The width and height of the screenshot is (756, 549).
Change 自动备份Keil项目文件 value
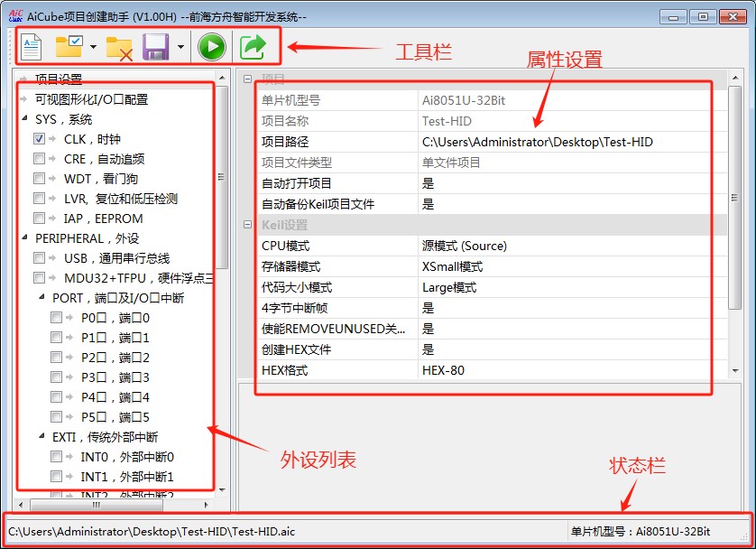572,204
